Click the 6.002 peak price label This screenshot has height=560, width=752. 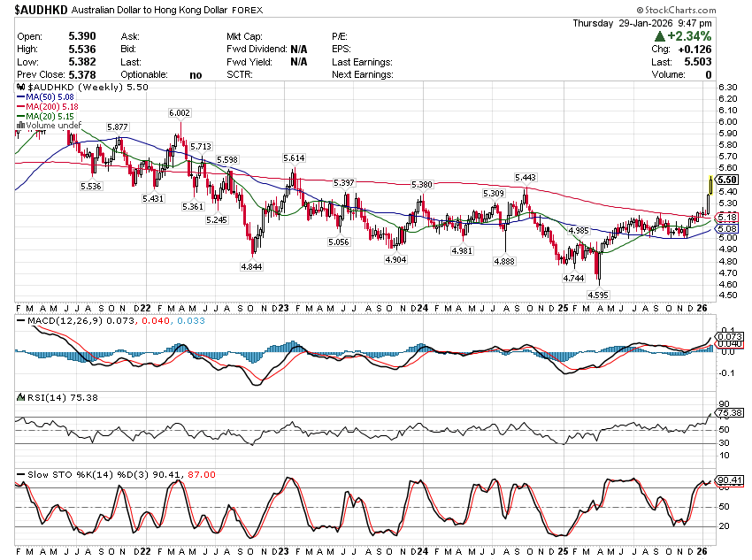click(x=180, y=113)
